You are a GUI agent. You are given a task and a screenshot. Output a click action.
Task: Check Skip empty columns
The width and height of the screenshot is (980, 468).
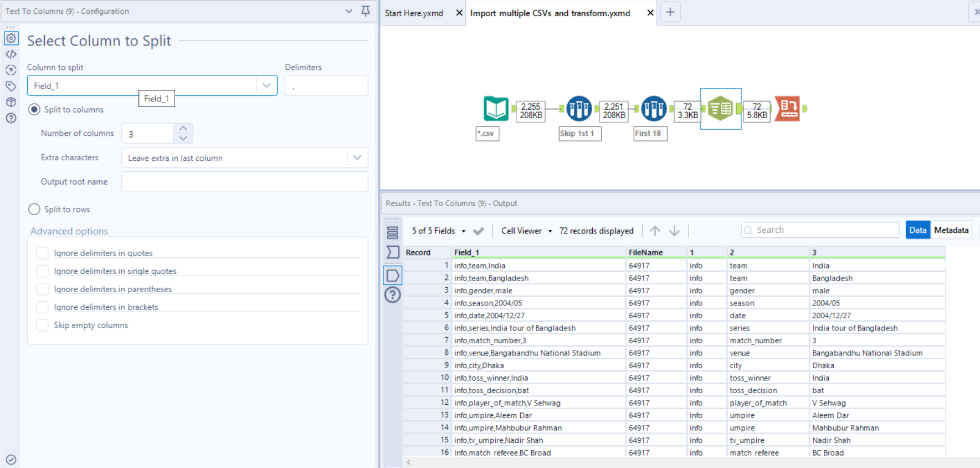tap(42, 325)
